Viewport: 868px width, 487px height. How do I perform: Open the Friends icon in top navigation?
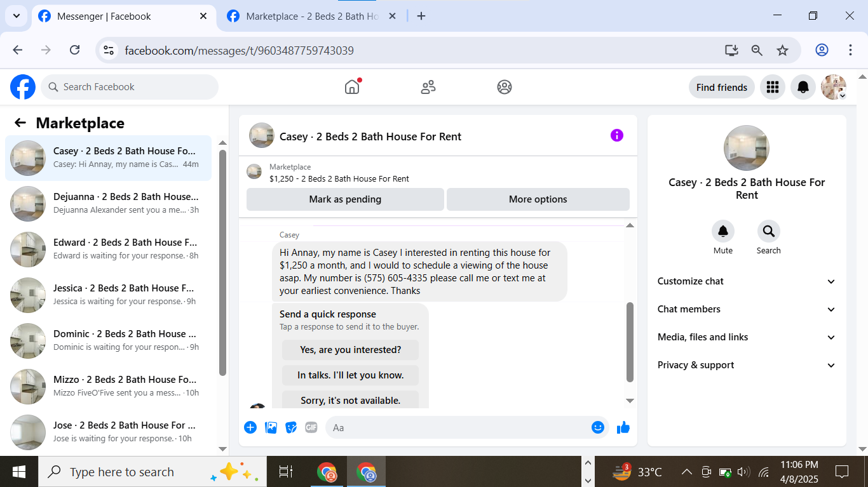click(x=428, y=87)
